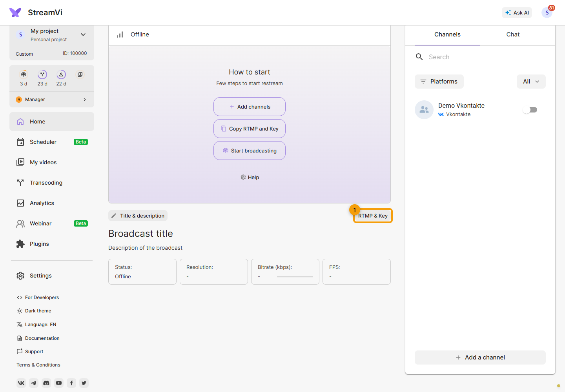Click the Discord social icon

point(46,383)
